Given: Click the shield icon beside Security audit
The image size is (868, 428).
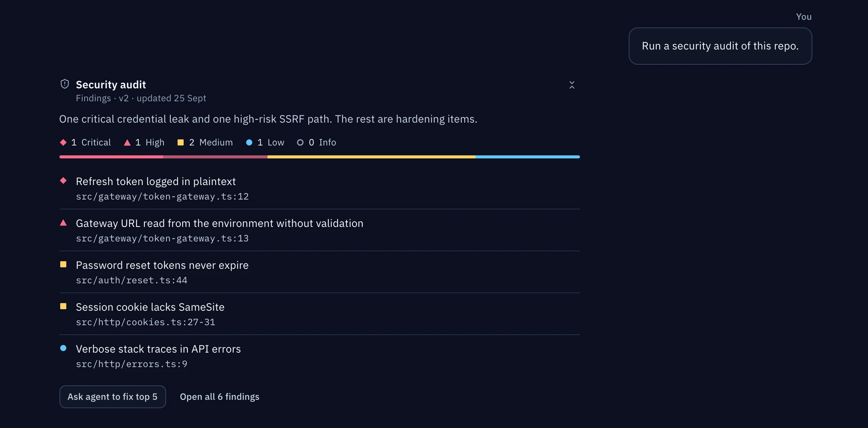Looking at the screenshot, I should [65, 84].
